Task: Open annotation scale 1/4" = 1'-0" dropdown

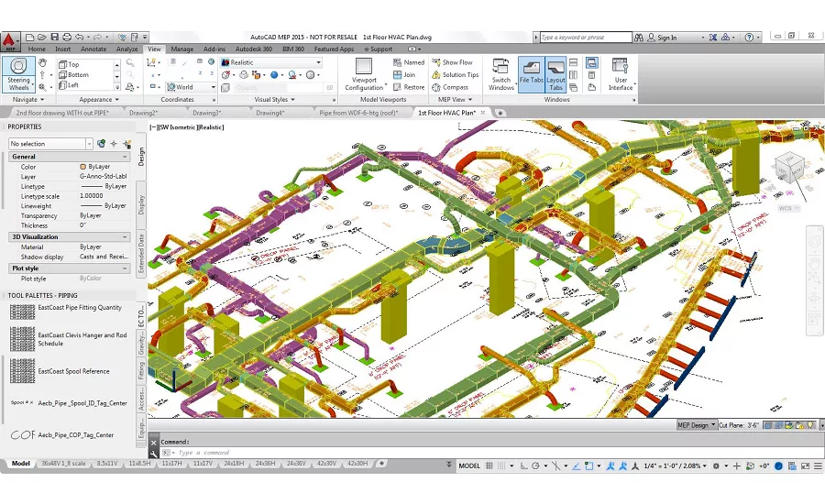Action: point(675,466)
